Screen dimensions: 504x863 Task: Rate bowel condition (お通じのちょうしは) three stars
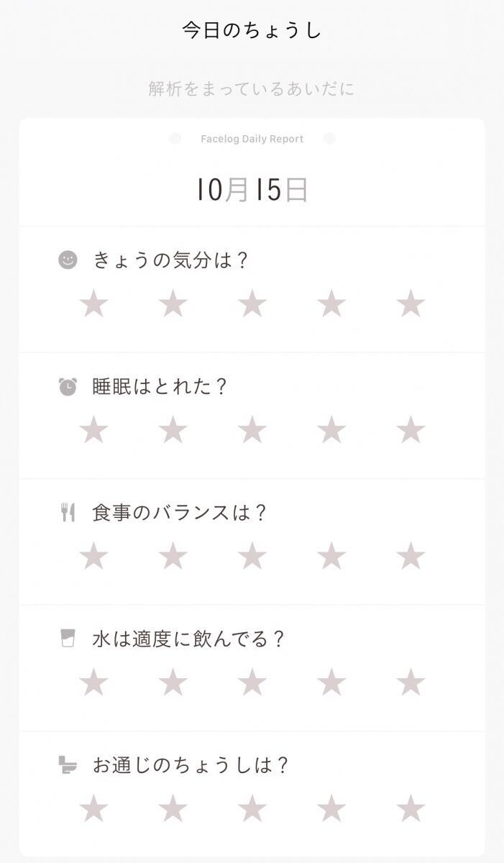coord(252,809)
